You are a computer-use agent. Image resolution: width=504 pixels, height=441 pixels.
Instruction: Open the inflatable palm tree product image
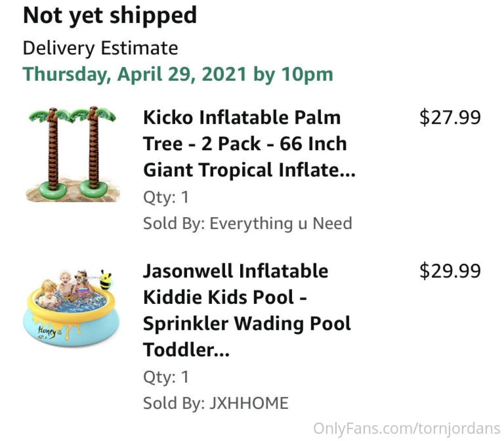click(72, 154)
